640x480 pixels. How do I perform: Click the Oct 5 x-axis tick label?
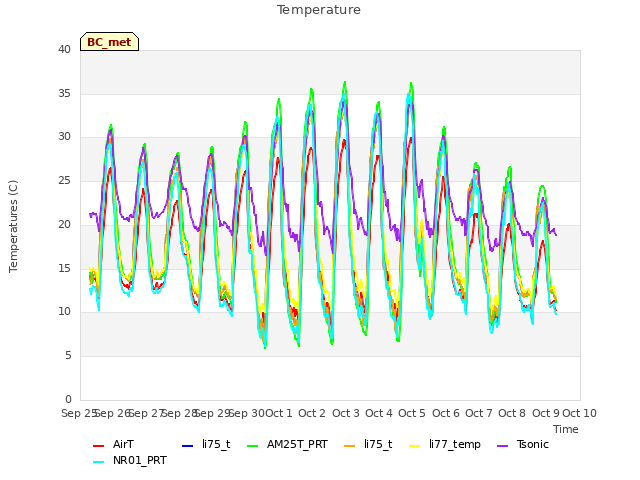pos(412,413)
